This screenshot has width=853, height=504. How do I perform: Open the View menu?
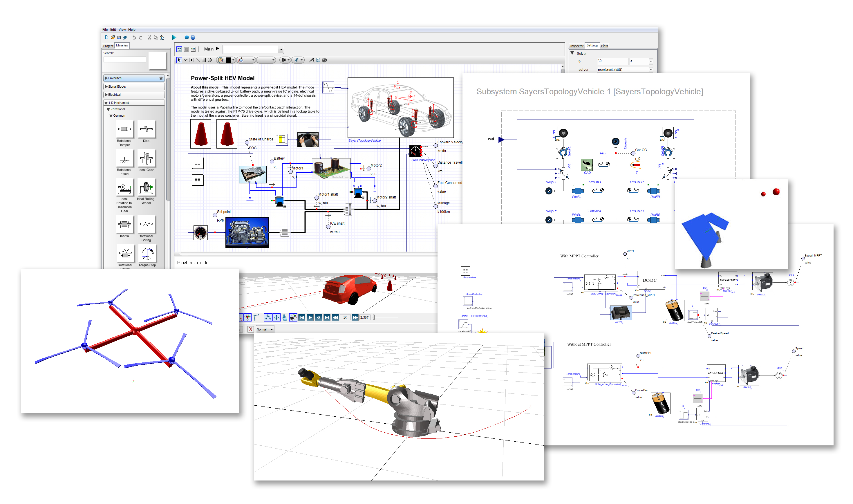tap(122, 30)
